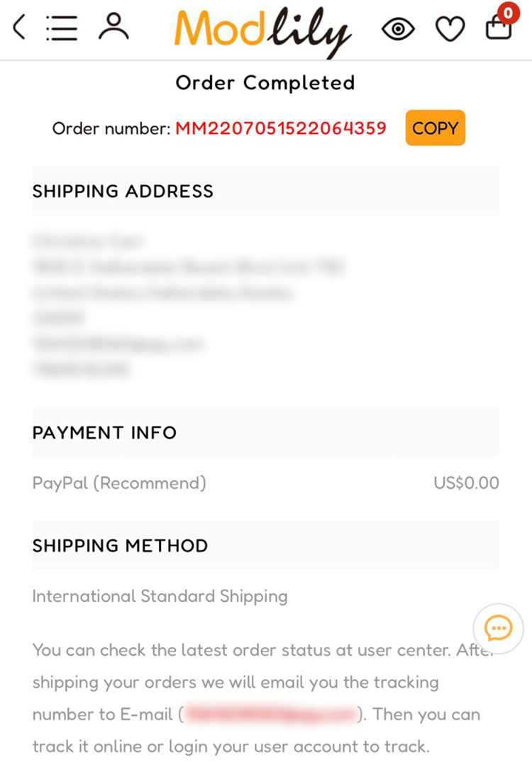532x777 pixels.
Task: Click the PayPal (Recommend) payment row
Action: point(119,483)
